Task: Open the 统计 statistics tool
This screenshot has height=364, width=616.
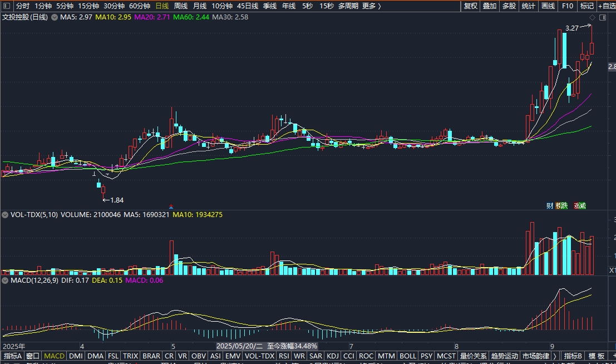Action: point(529,6)
